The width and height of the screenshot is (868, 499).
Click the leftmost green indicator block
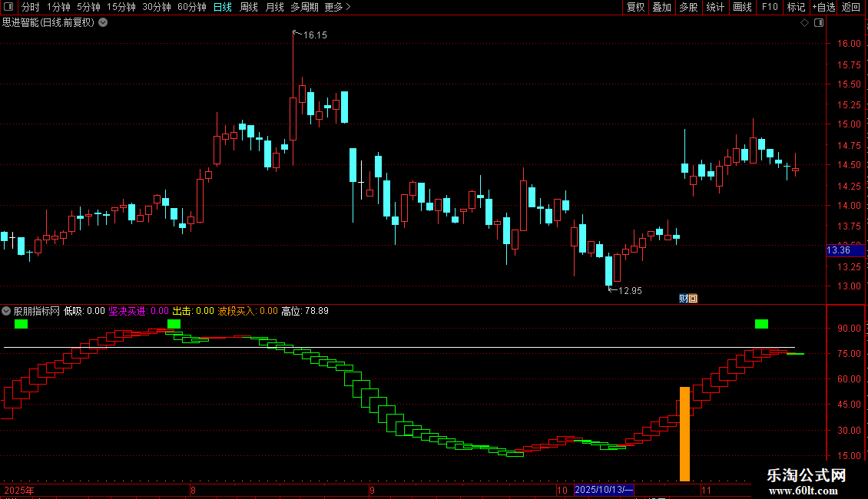click(21, 324)
